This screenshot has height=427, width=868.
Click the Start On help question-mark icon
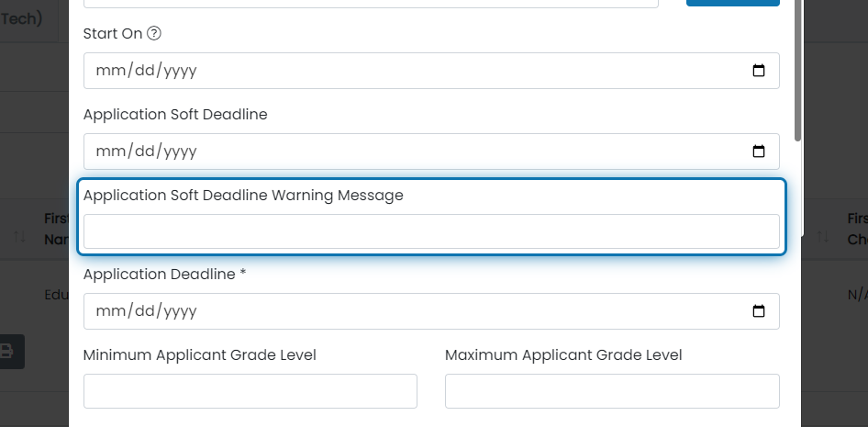coord(154,34)
